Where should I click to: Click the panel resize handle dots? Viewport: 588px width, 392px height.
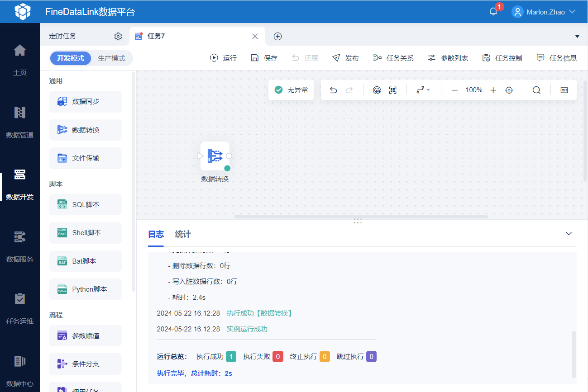pos(358,221)
